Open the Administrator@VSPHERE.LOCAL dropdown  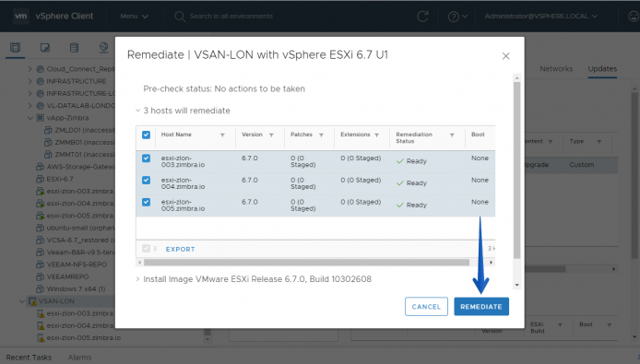tap(540, 17)
